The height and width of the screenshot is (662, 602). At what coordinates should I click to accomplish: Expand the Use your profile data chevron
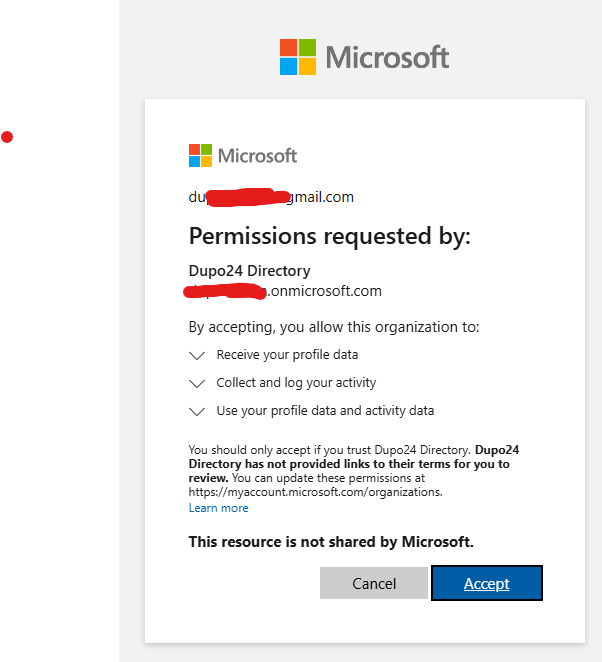(197, 411)
